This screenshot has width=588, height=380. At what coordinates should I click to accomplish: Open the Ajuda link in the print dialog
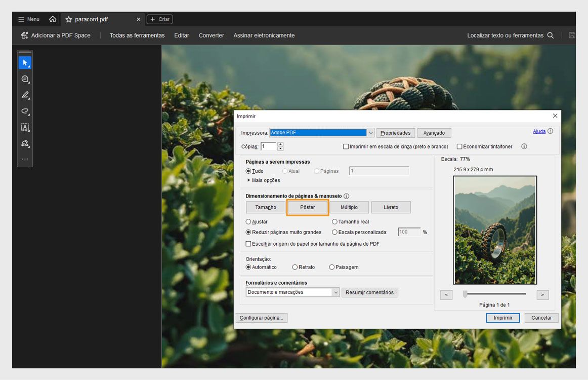(539, 131)
